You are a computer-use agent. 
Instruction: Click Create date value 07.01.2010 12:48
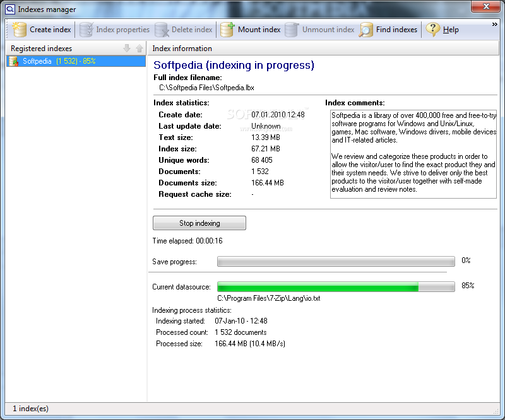[278, 115]
